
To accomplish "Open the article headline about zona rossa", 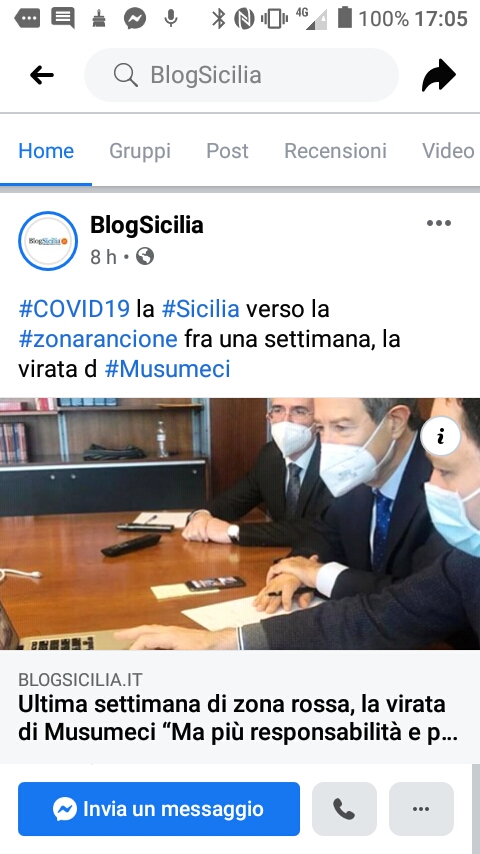I will (x=238, y=718).
